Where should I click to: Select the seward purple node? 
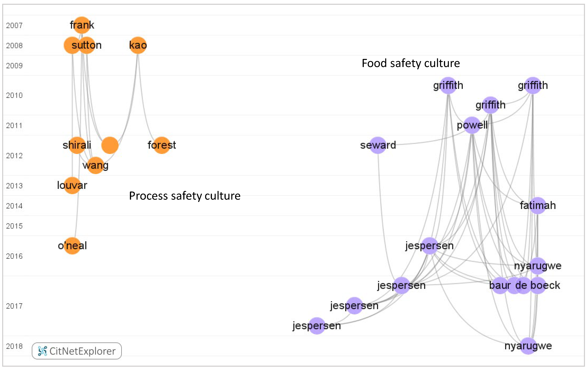tap(378, 145)
